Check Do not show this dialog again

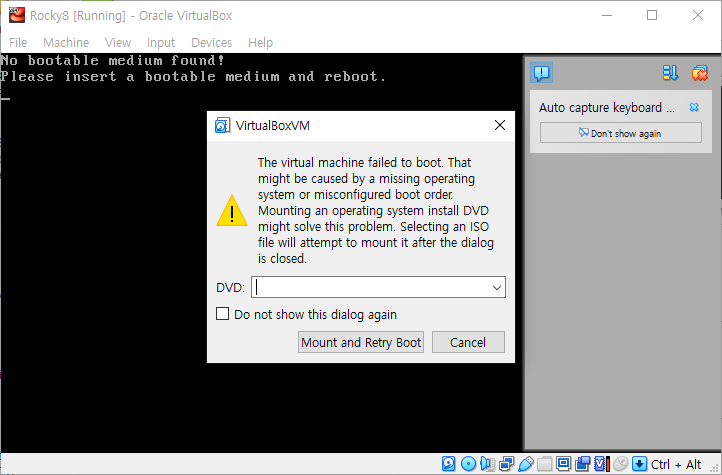(222, 314)
